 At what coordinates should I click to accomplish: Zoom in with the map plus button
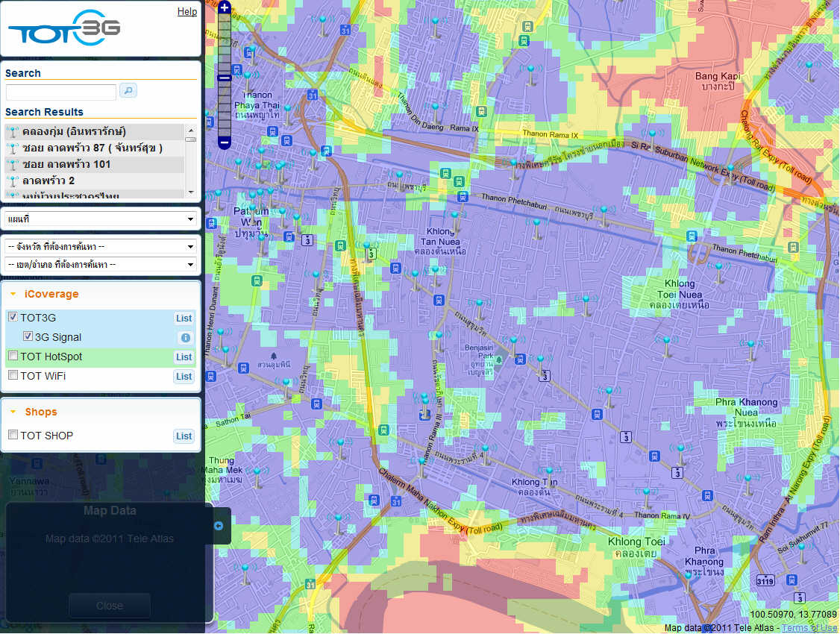(225, 9)
